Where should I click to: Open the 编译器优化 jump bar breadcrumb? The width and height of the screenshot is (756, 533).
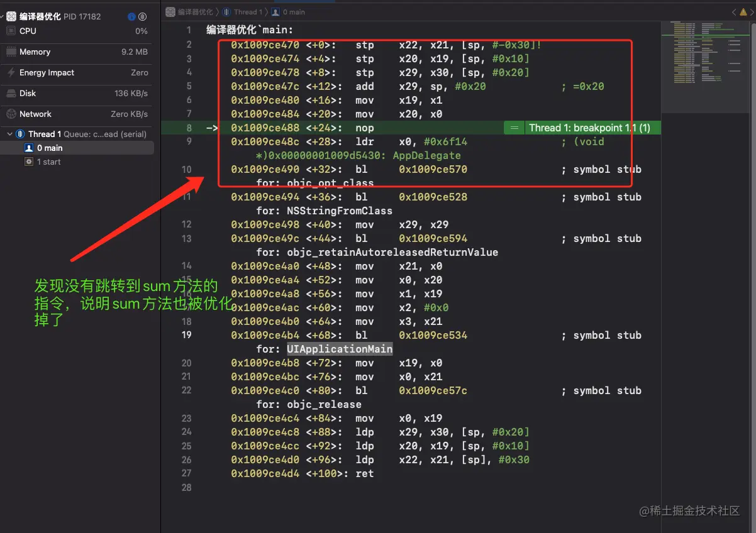click(x=189, y=11)
